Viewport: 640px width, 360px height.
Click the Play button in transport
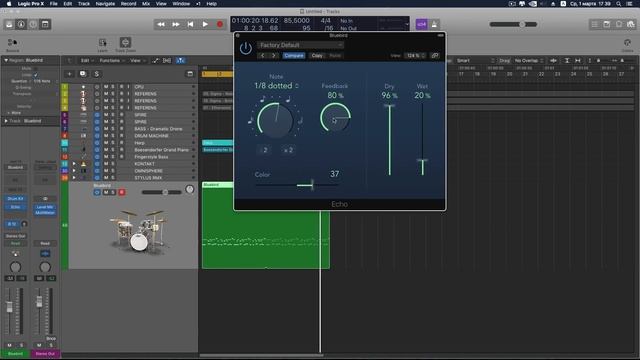pos(205,24)
